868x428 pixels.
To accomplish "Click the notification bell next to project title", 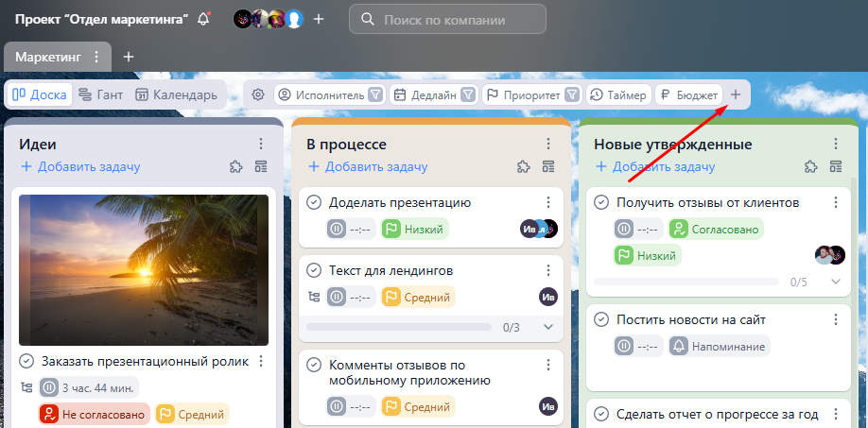I will 203,19.
